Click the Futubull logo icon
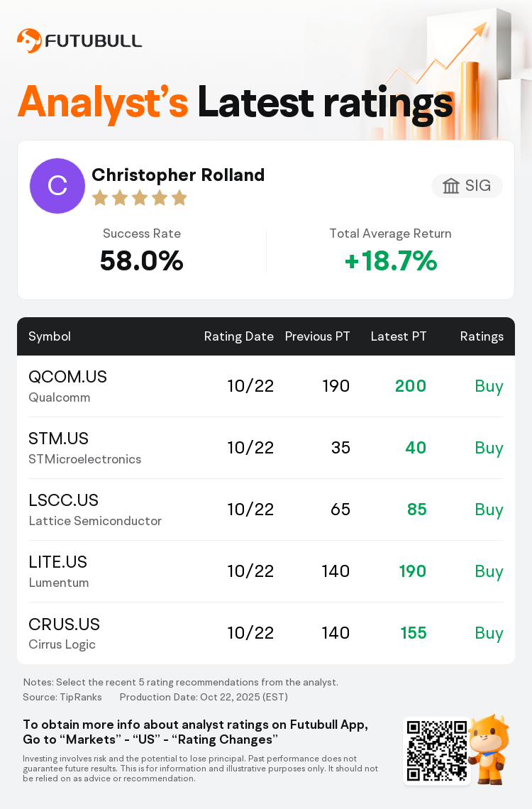Viewport: 532px width, 809px height. coord(29,40)
